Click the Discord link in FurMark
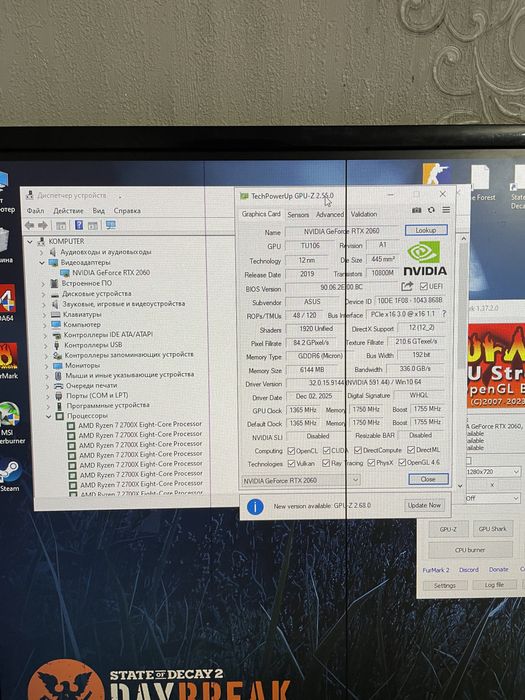 [469, 570]
